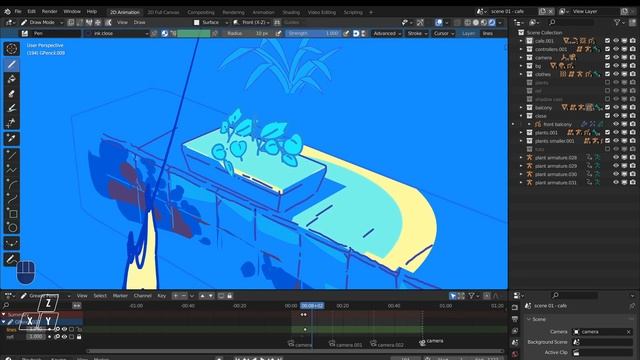Toggle exclude checkbox for controllers.001 collection

coord(607,49)
